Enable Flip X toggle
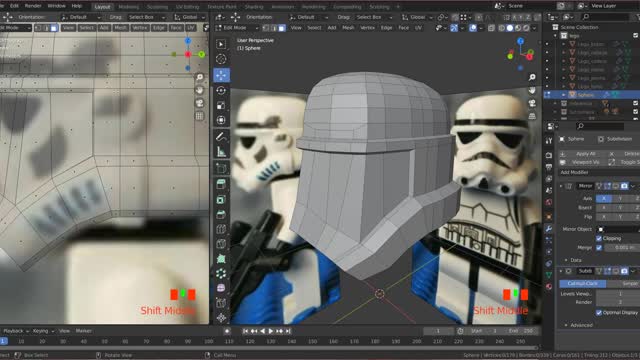Screen dimensions: 640x360 point(604,217)
